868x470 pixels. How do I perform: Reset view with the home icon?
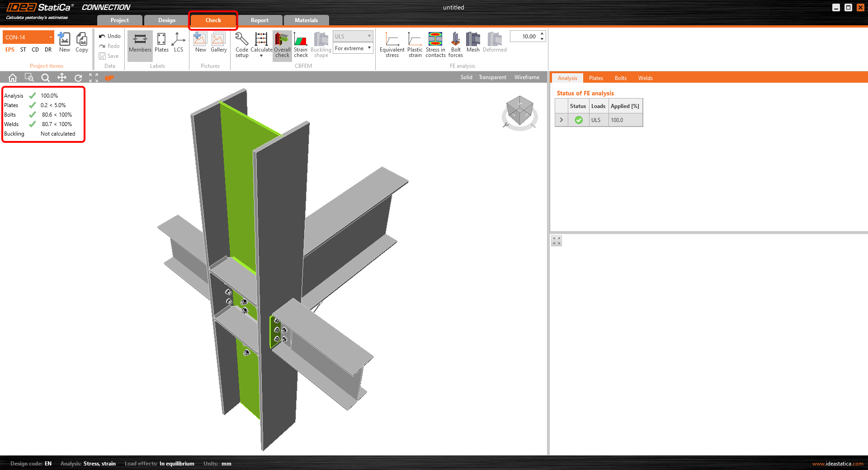13,78
